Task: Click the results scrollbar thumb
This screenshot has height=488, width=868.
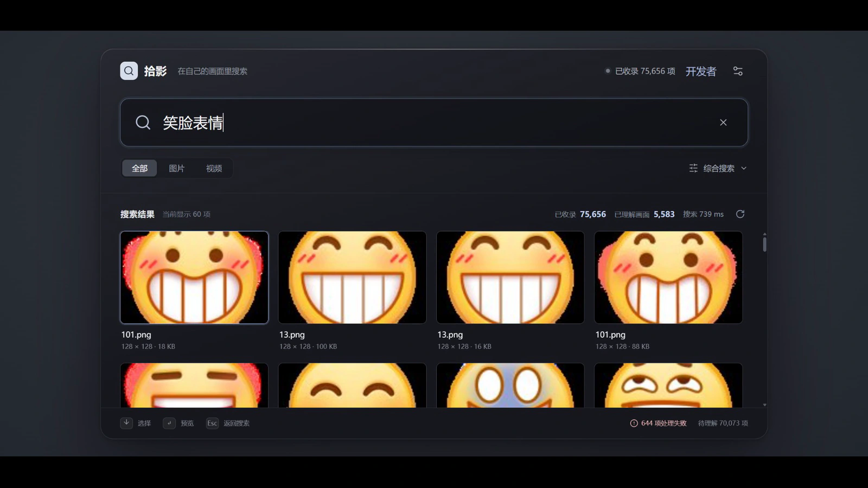Action: pyautogui.click(x=764, y=244)
